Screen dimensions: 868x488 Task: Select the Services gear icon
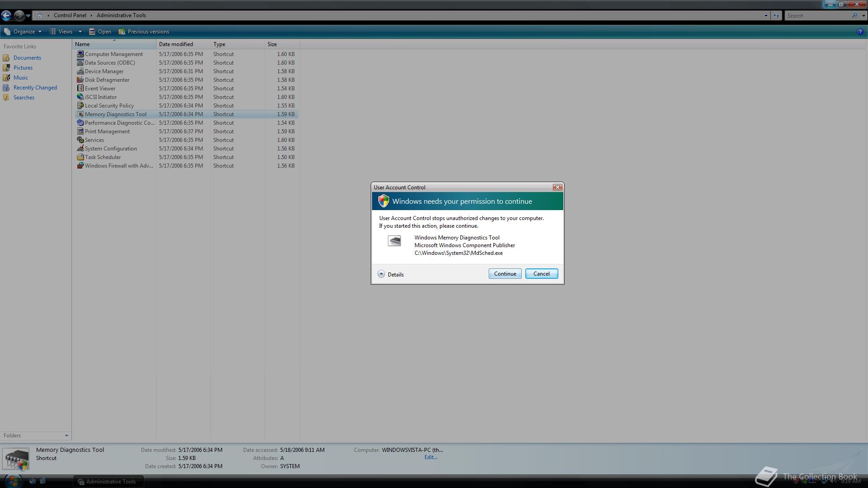80,140
